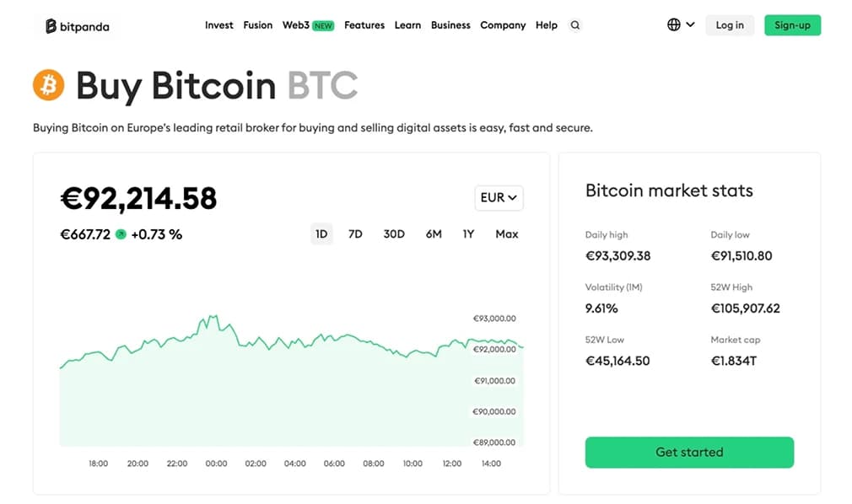The image size is (852, 504).
Task: Click the Get started button
Action: [689, 452]
